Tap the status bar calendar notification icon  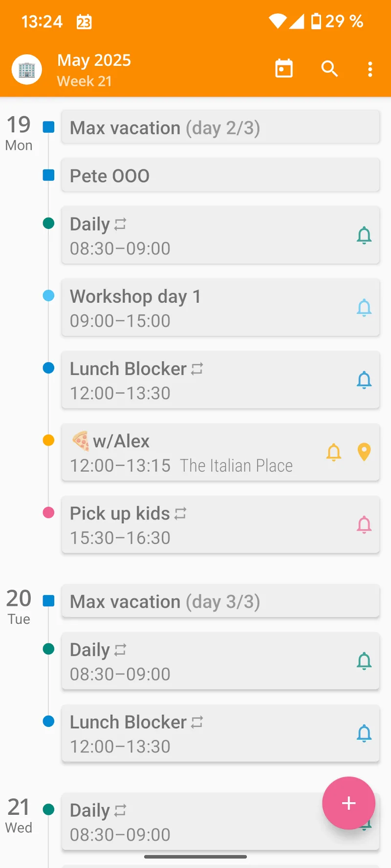point(84,22)
